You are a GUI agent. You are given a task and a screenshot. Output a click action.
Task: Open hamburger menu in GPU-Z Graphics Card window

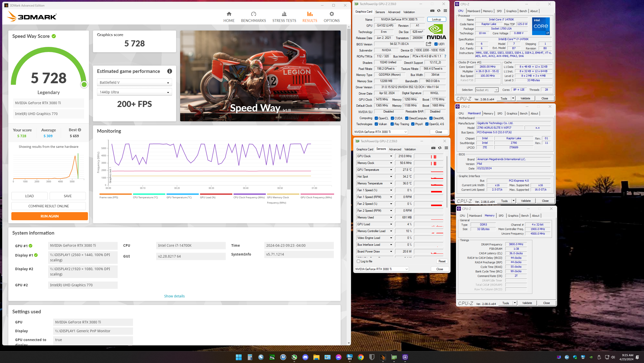tap(445, 11)
